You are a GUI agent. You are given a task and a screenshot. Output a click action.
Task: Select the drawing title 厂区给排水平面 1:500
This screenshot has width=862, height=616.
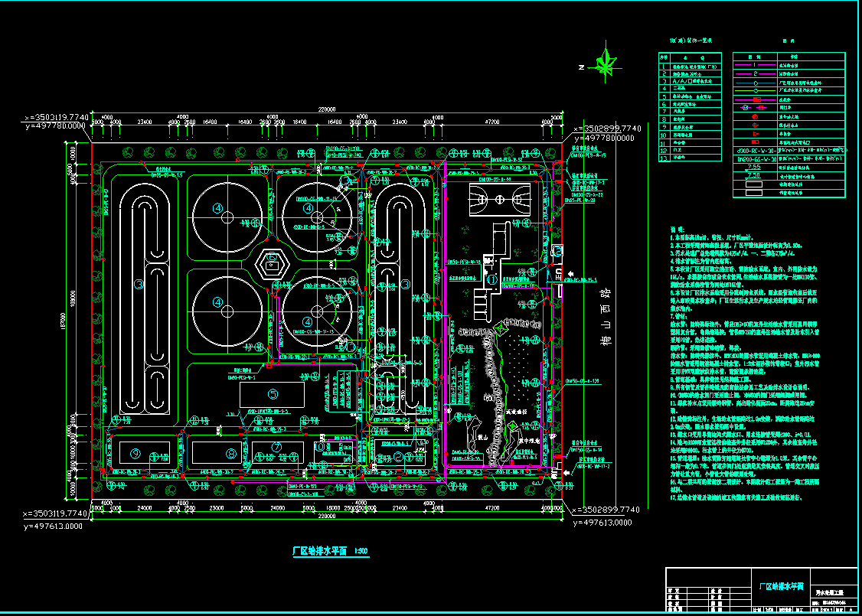[331, 551]
